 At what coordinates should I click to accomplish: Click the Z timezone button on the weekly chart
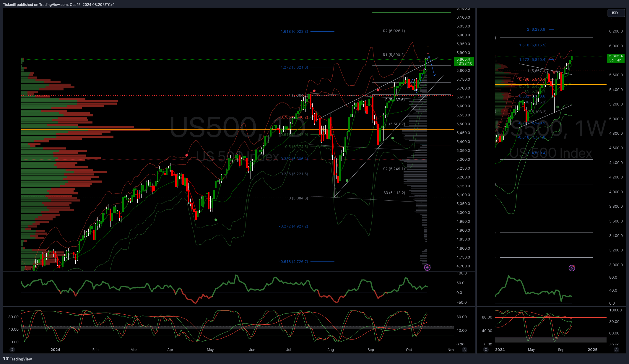point(486,350)
